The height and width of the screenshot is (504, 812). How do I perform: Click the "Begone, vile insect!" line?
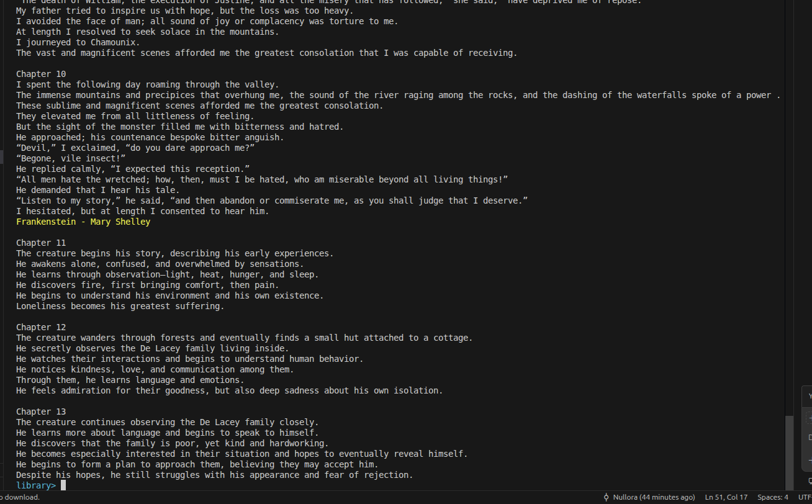[71, 158]
